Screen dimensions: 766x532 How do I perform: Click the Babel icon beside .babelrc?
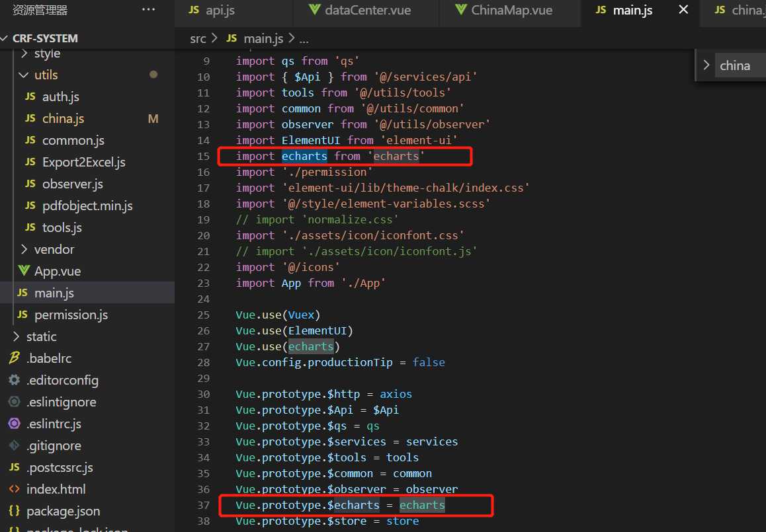pos(14,358)
